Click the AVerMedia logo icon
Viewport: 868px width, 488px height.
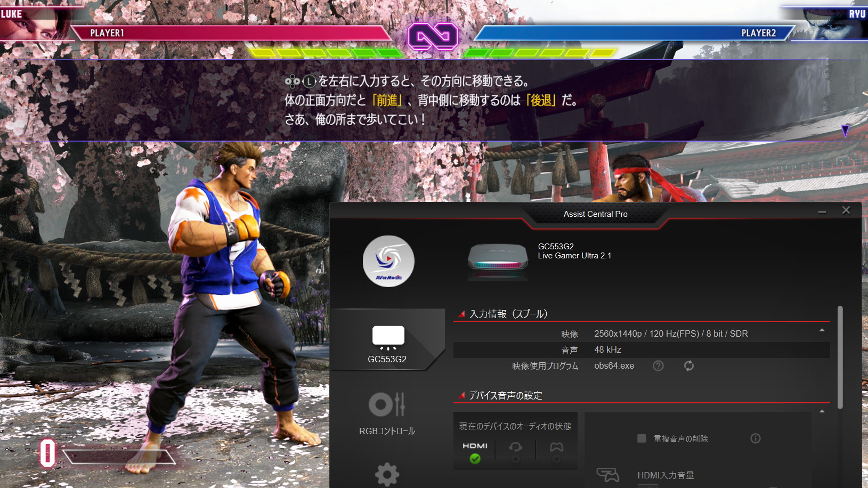[388, 261]
